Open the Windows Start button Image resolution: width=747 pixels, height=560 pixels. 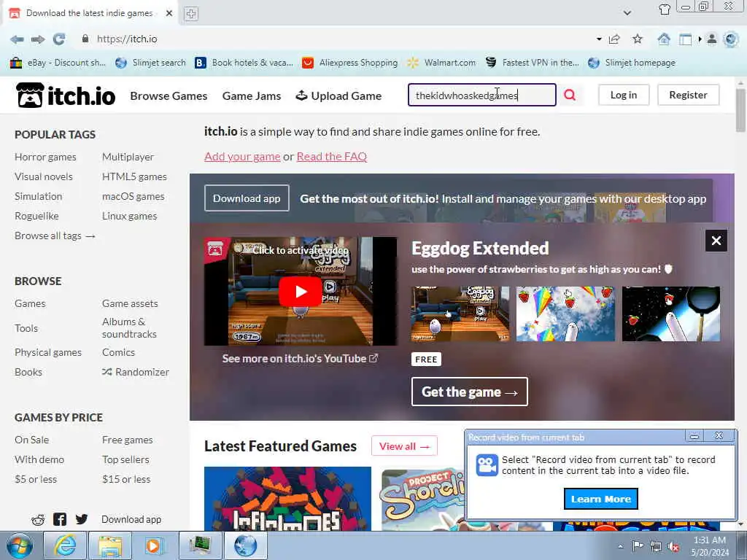pos(20,545)
